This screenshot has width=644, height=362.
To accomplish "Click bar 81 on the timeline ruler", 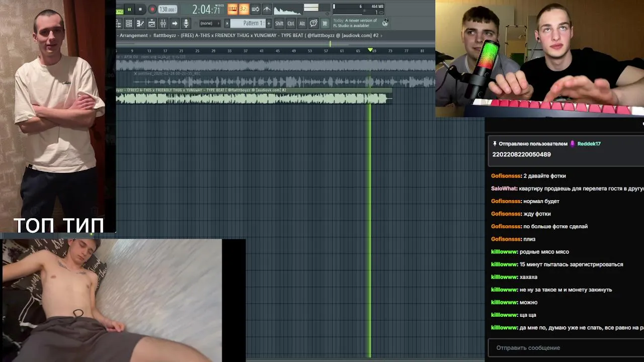I will (422, 50).
